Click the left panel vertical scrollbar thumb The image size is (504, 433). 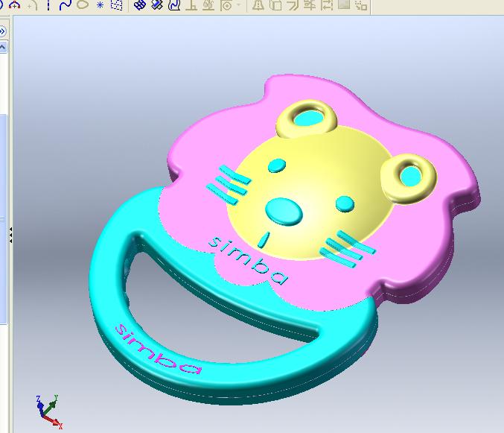(3, 219)
